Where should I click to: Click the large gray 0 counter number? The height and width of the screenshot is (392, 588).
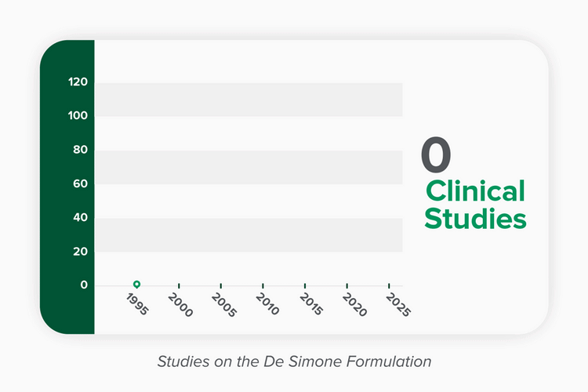(x=436, y=155)
